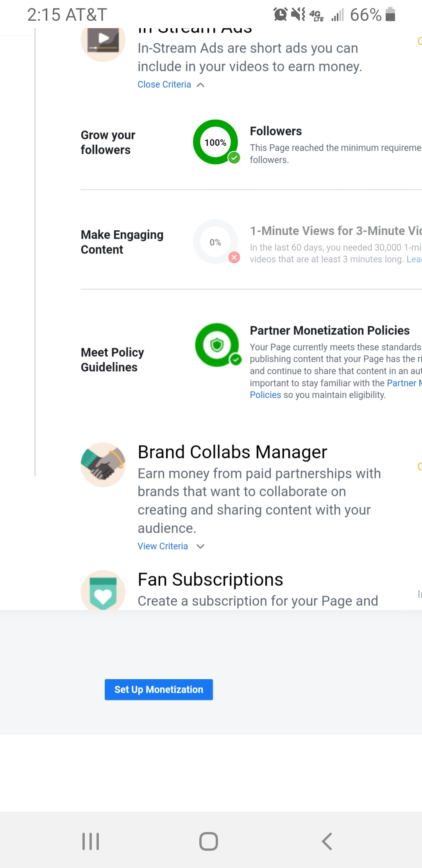The image size is (422, 868).
Task: Tap the Android back arrow
Action: point(327,841)
